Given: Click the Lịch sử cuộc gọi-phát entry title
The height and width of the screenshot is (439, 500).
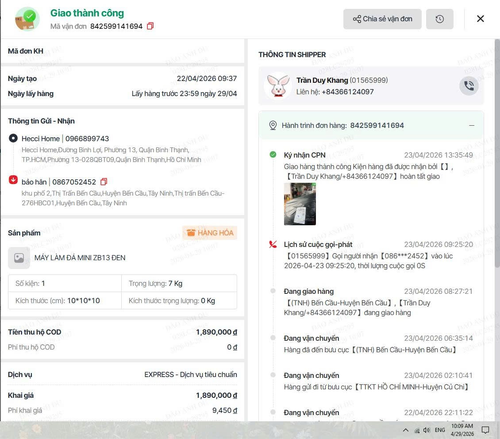Looking at the screenshot, I should (318, 244).
